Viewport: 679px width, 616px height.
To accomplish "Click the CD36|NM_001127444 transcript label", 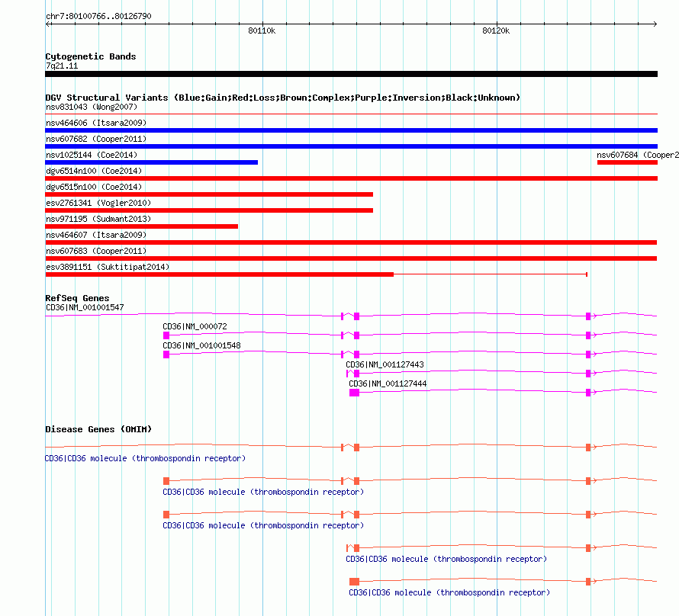I will [388, 383].
